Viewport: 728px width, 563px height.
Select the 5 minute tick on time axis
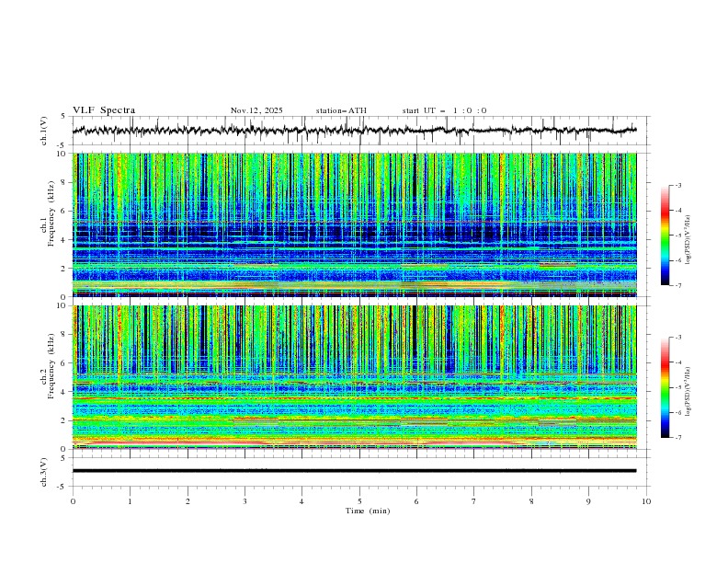click(359, 501)
